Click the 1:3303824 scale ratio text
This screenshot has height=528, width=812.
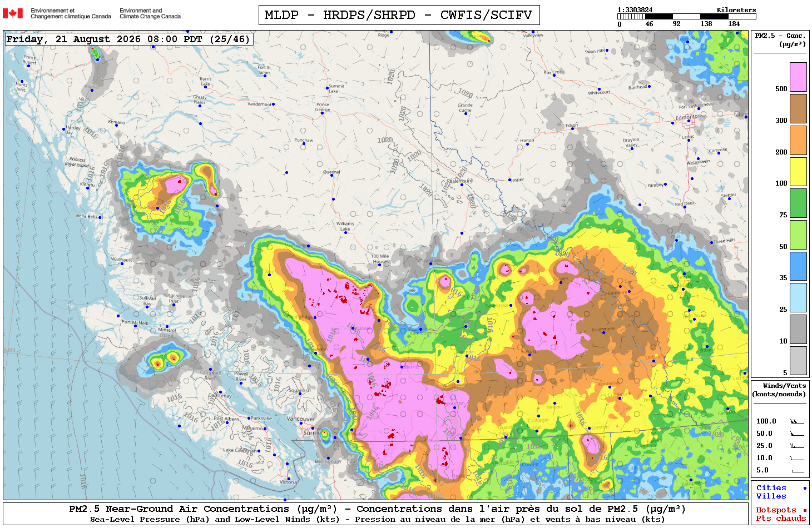click(635, 10)
